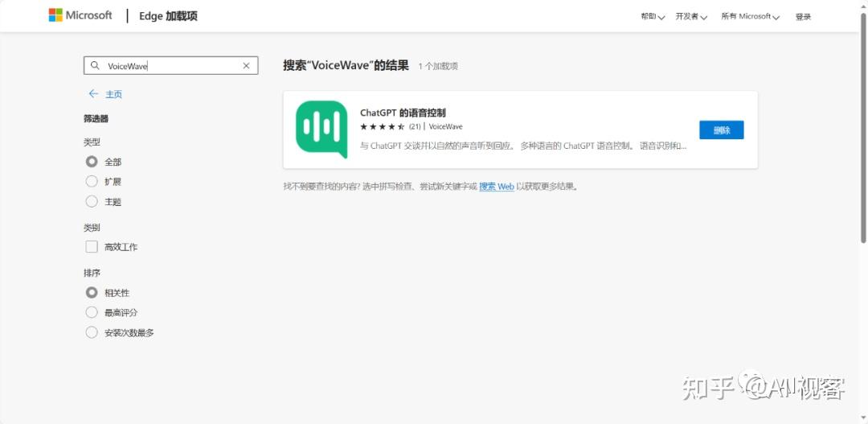The image size is (868, 424).
Task: Select the 扩展 type radio button
Action: pos(92,181)
